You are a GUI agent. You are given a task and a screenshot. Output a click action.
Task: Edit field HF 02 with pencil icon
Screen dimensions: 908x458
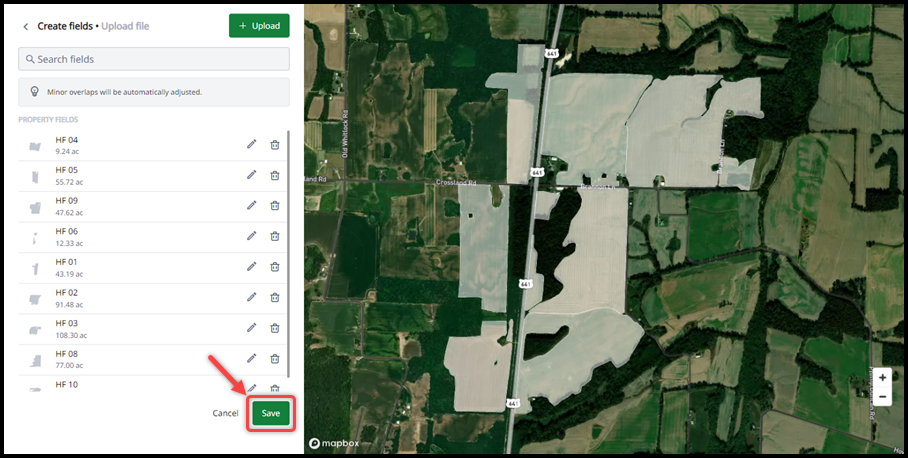tap(251, 297)
